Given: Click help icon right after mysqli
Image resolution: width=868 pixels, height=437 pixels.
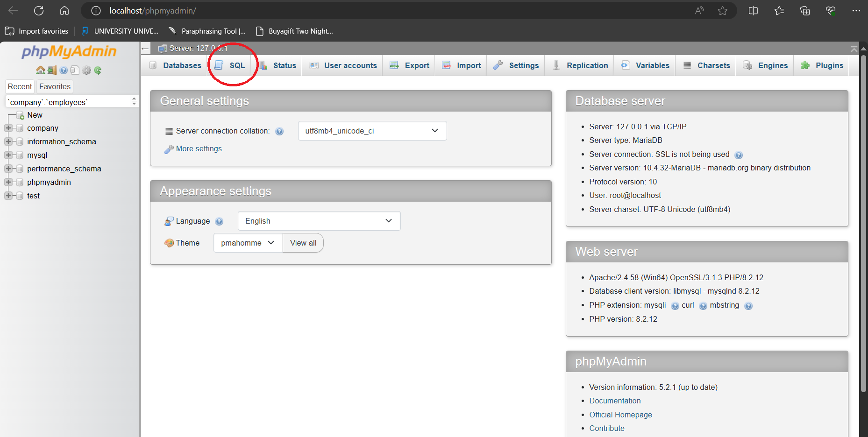Looking at the screenshot, I should (675, 306).
